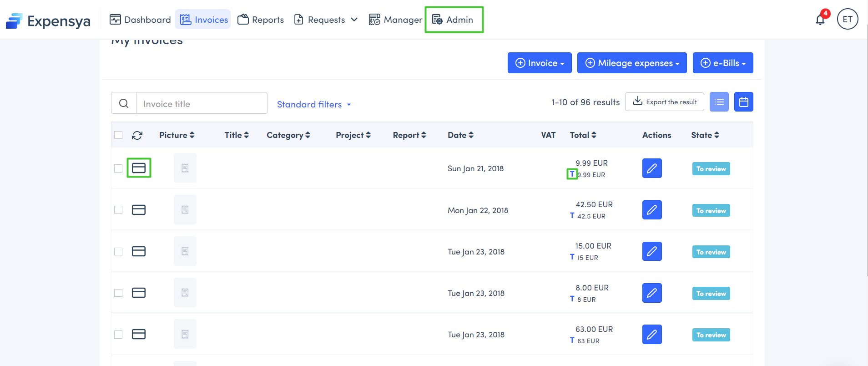
Task: Tick the select-all checkbox in header
Action: click(x=118, y=135)
